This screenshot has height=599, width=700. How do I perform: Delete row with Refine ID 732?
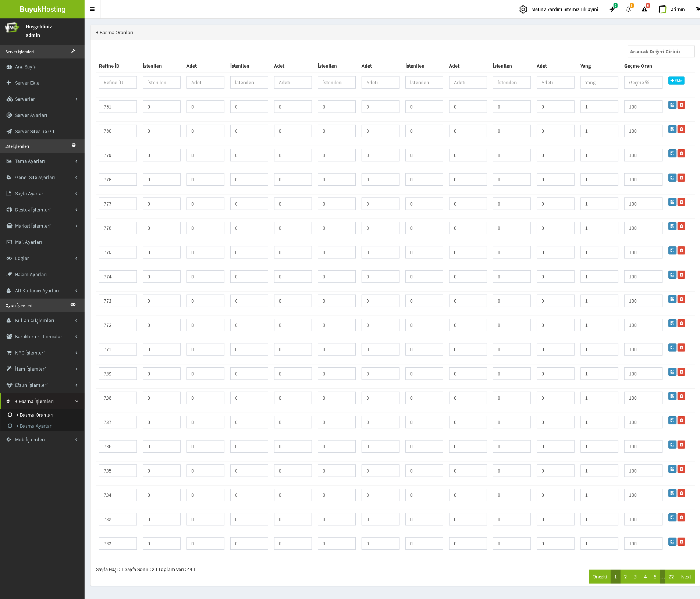point(682,542)
